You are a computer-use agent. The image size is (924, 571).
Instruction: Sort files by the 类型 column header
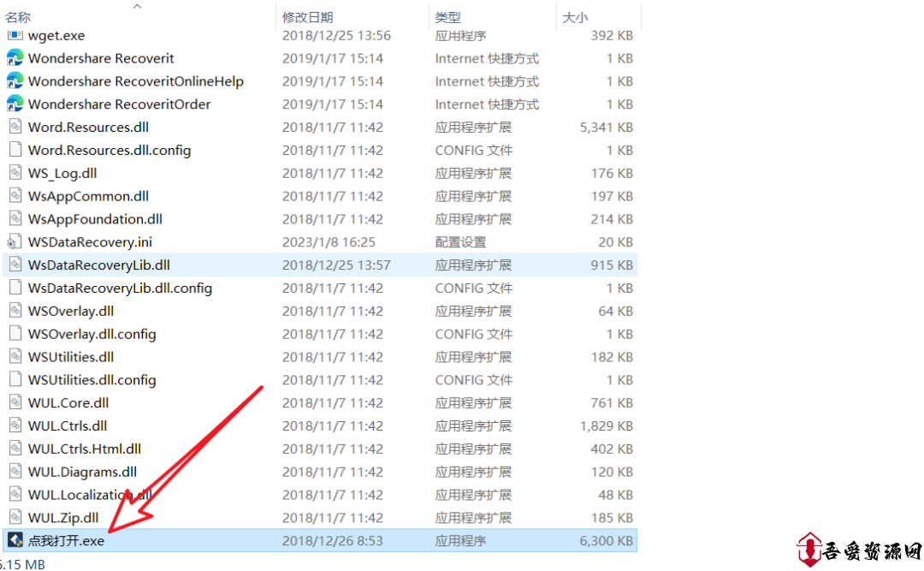(x=447, y=18)
